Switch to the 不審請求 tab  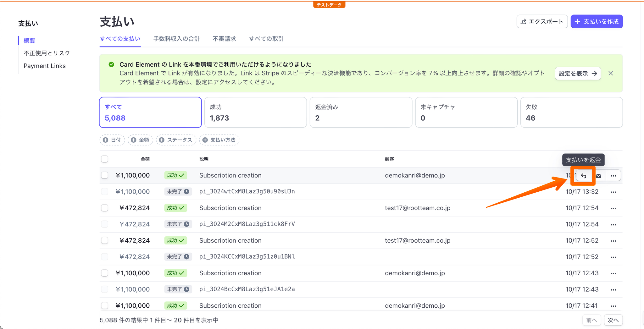(x=224, y=39)
